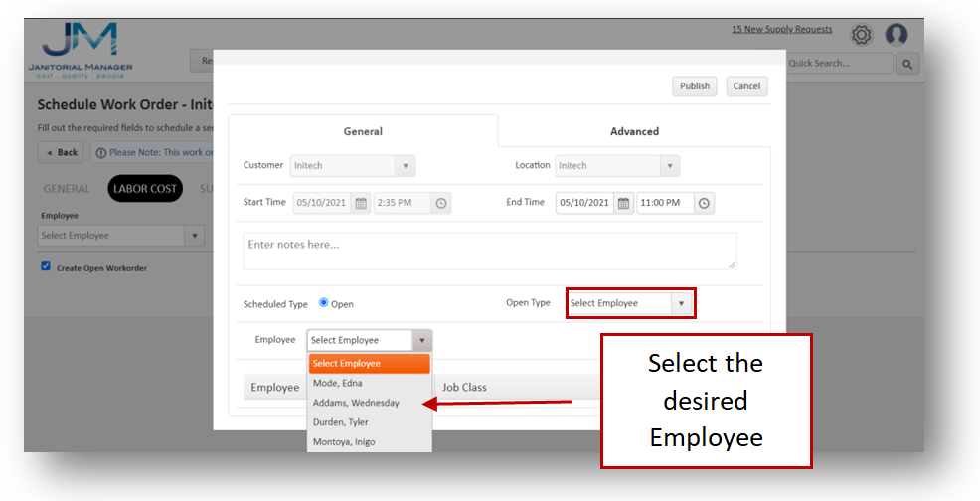The height and width of the screenshot is (501, 980).
Task: Click the Publish button
Action: (694, 86)
